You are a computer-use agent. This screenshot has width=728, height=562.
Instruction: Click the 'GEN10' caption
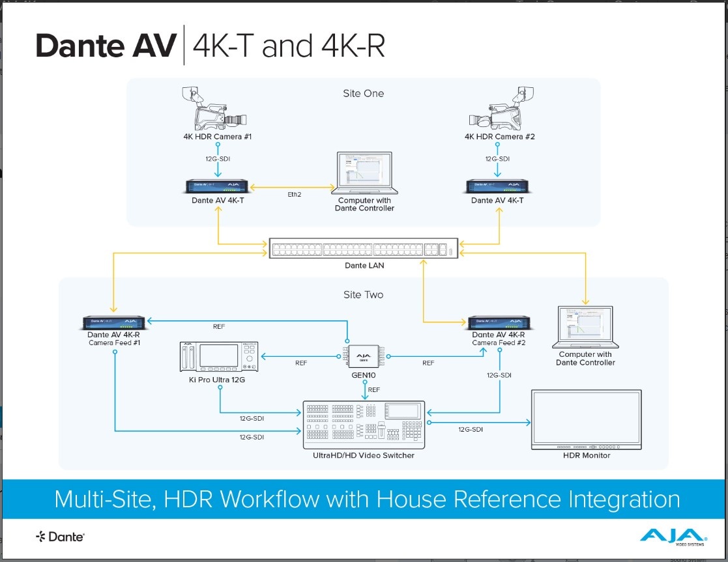364,375
